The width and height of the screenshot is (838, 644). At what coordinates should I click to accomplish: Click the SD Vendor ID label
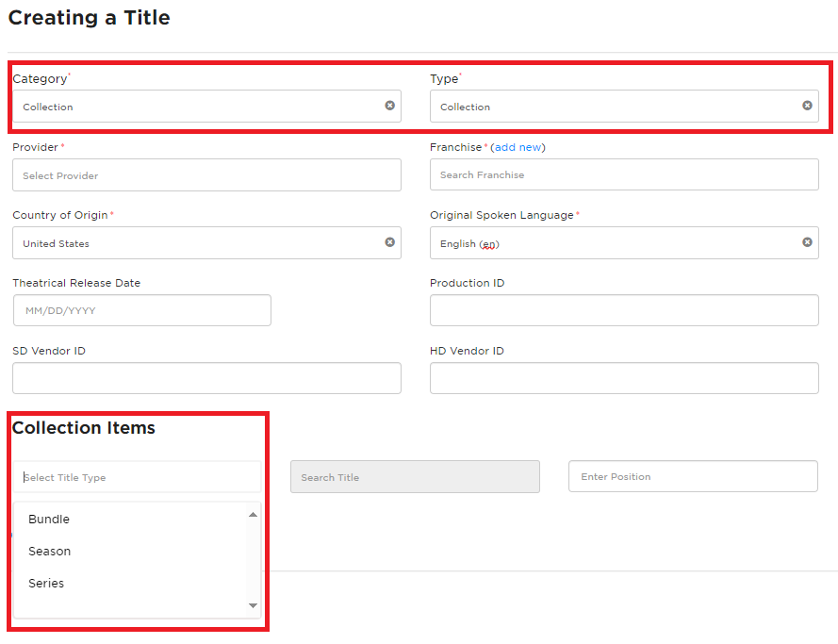point(49,351)
